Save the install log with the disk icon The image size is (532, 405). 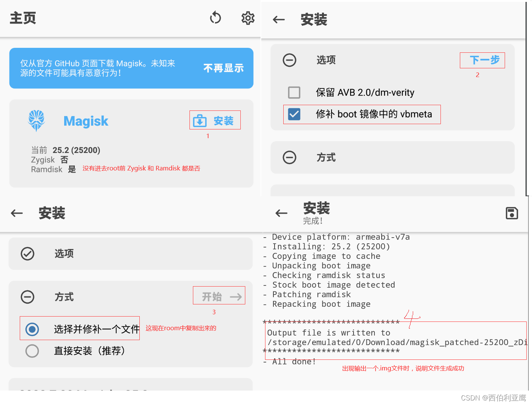click(x=512, y=213)
